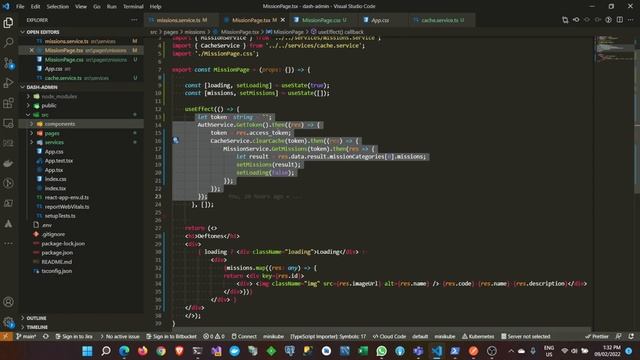
Task: Open Windows Start menu
Action: [x=87, y=351]
